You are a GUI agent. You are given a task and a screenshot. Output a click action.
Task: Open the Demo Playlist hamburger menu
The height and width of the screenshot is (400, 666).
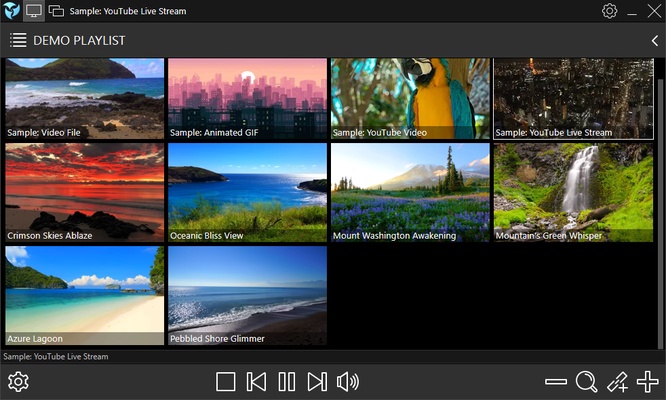coord(18,41)
